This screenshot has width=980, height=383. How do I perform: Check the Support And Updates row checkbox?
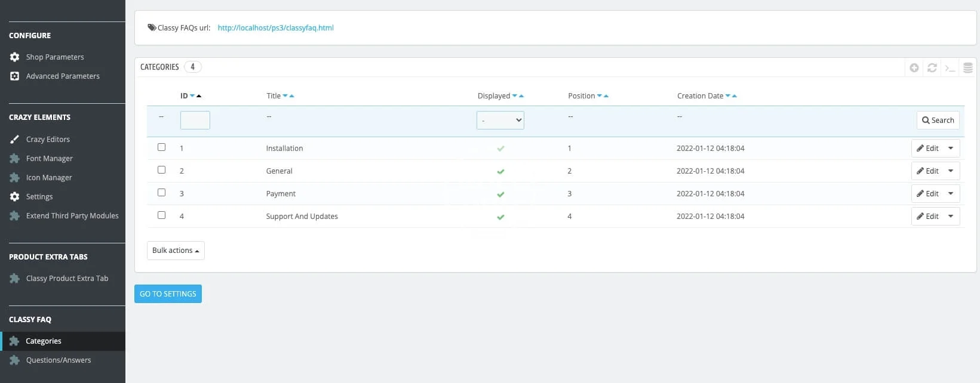[161, 215]
